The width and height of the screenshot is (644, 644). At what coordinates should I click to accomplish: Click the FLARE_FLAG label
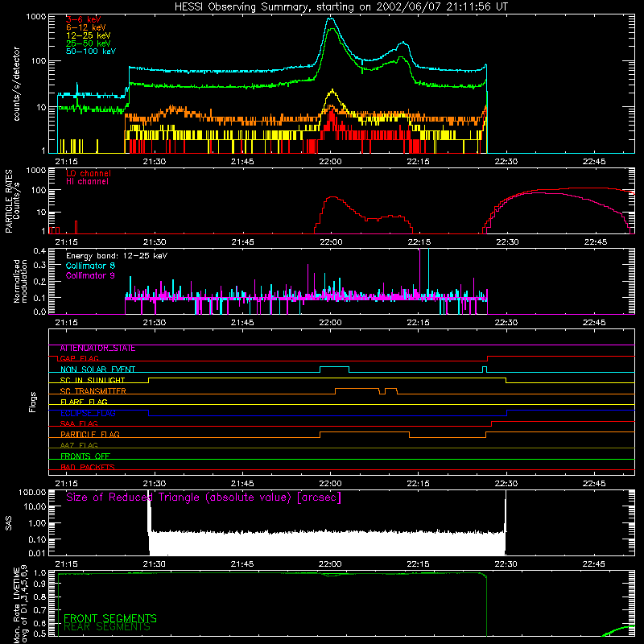pyautogui.click(x=84, y=402)
